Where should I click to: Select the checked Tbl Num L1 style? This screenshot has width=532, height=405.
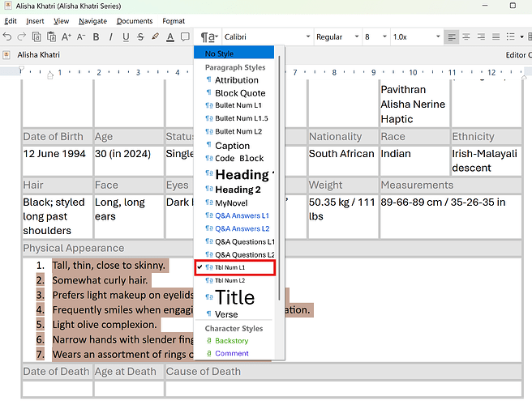tap(235, 267)
